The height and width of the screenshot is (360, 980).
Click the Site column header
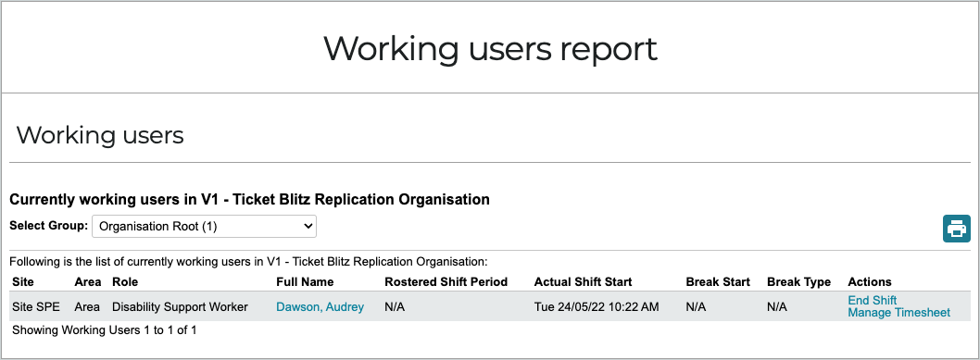point(22,282)
